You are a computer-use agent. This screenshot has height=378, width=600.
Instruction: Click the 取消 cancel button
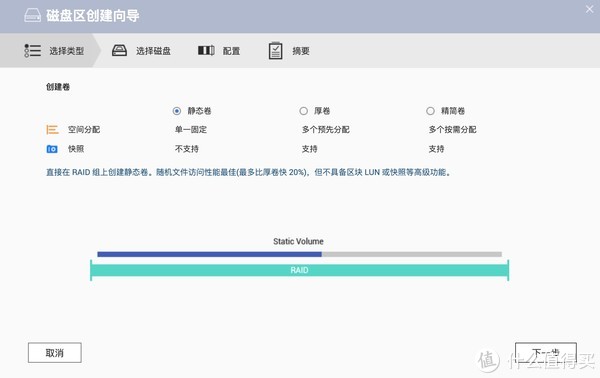pyautogui.click(x=55, y=353)
